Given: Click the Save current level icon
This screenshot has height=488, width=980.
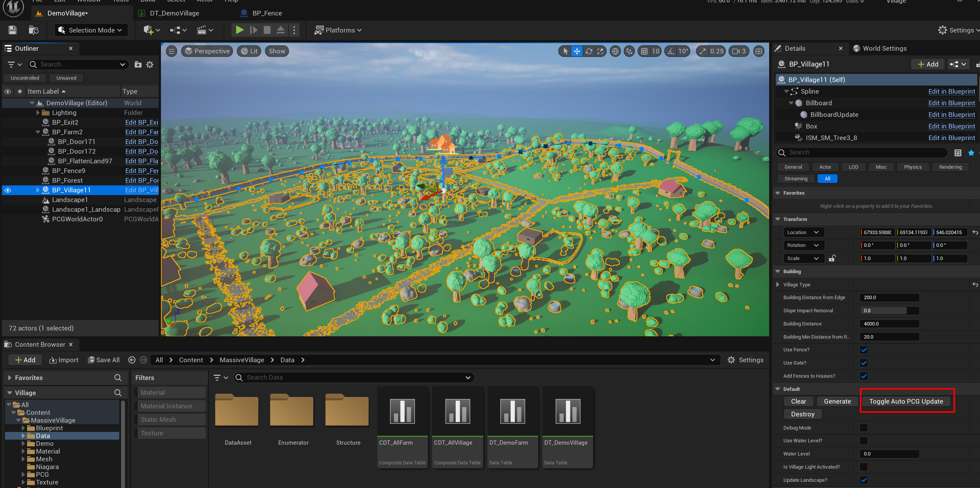Looking at the screenshot, I should [x=12, y=30].
